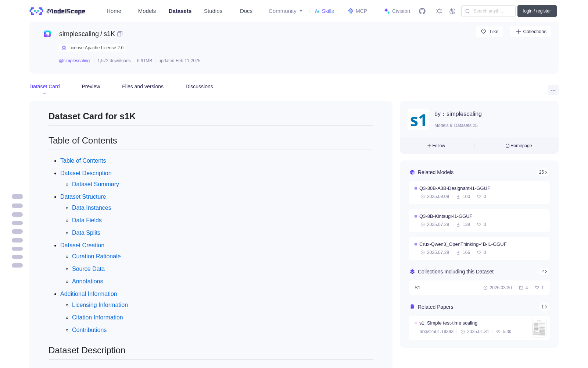Open the Skills page
The image size is (588, 368).
pyautogui.click(x=325, y=11)
